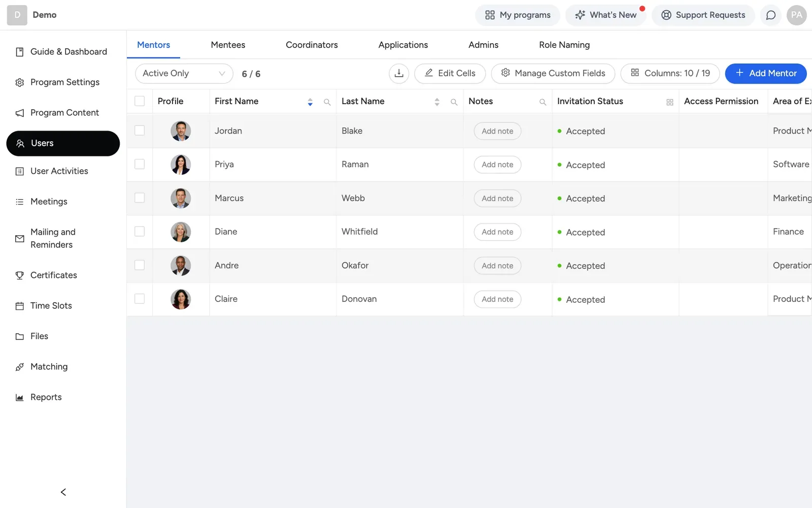Click the User Activities list icon

(x=20, y=171)
